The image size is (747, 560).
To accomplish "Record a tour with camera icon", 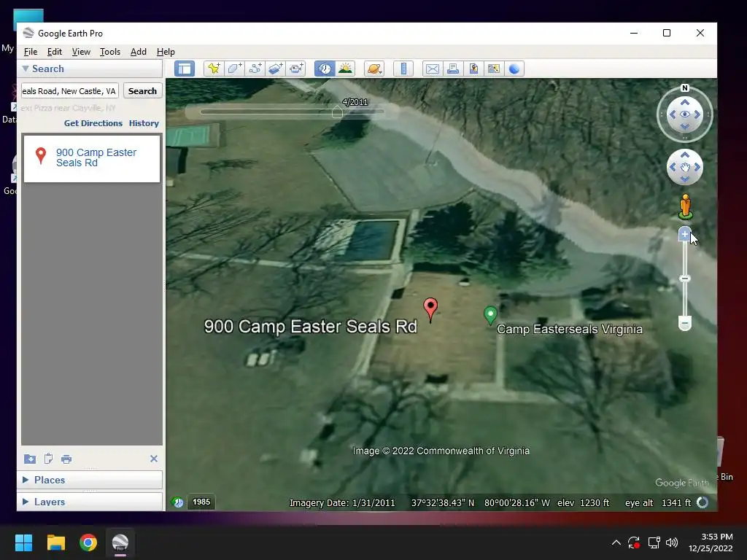I will point(296,69).
